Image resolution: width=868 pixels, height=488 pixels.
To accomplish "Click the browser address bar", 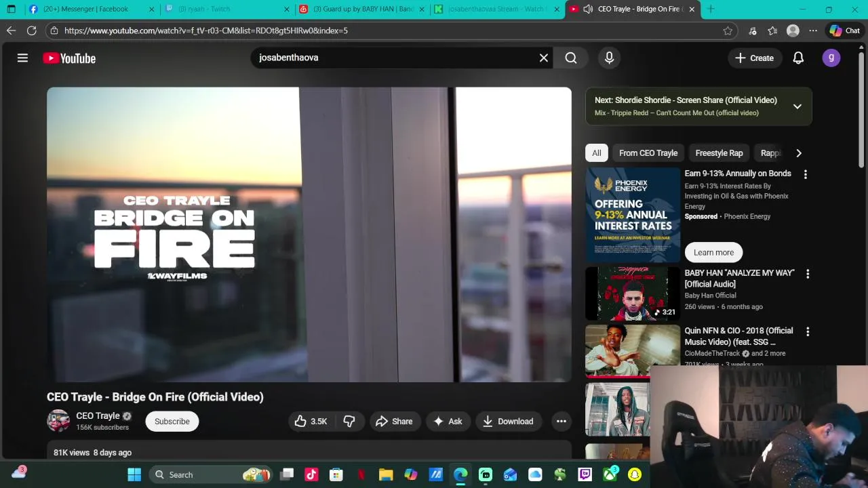I will [390, 30].
